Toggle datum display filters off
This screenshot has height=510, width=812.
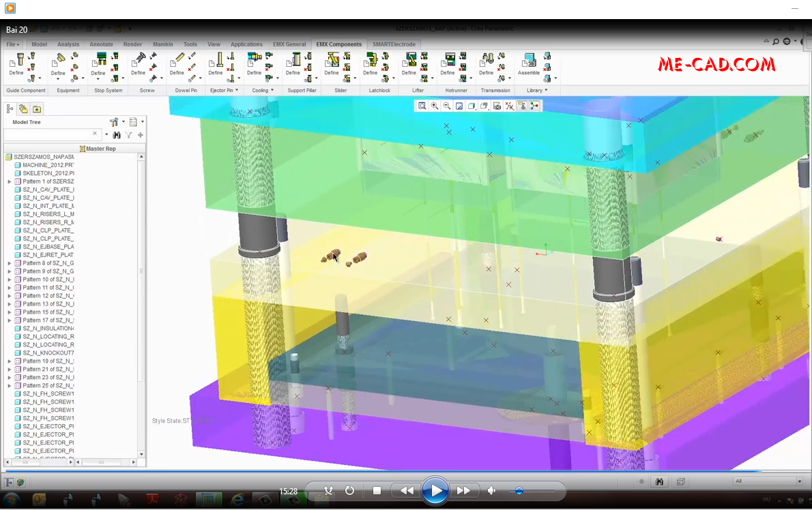(510, 106)
